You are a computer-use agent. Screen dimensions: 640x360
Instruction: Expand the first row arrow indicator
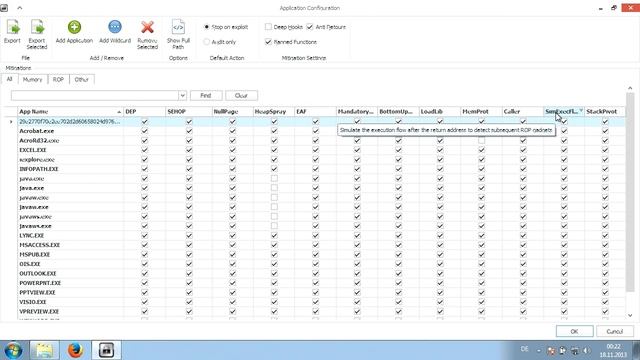pos(11,122)
